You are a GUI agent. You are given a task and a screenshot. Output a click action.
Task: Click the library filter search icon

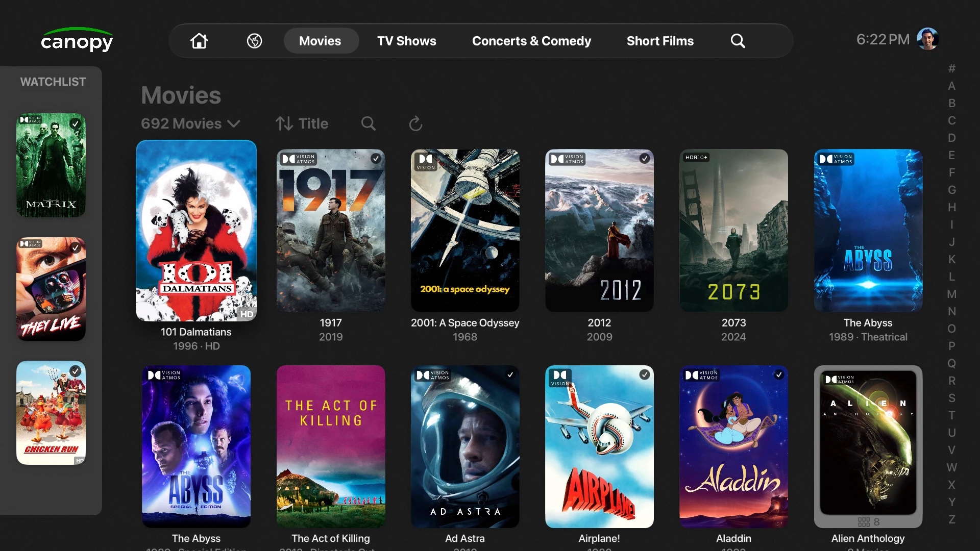(368, 123)
